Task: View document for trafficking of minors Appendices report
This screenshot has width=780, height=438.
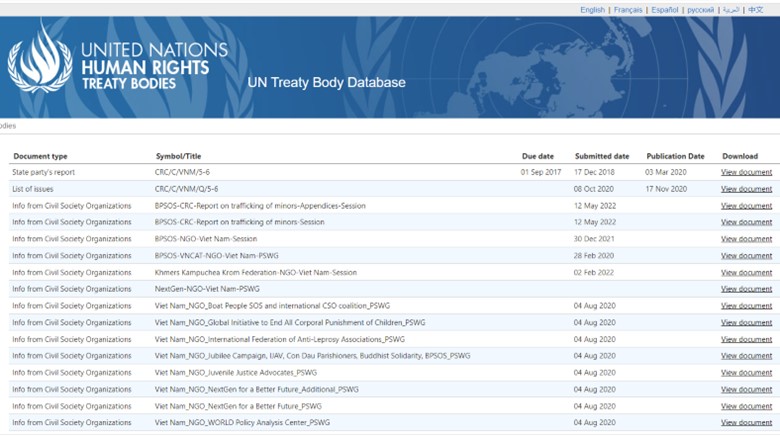Action: pyautogui.click(x=747, y=206)
